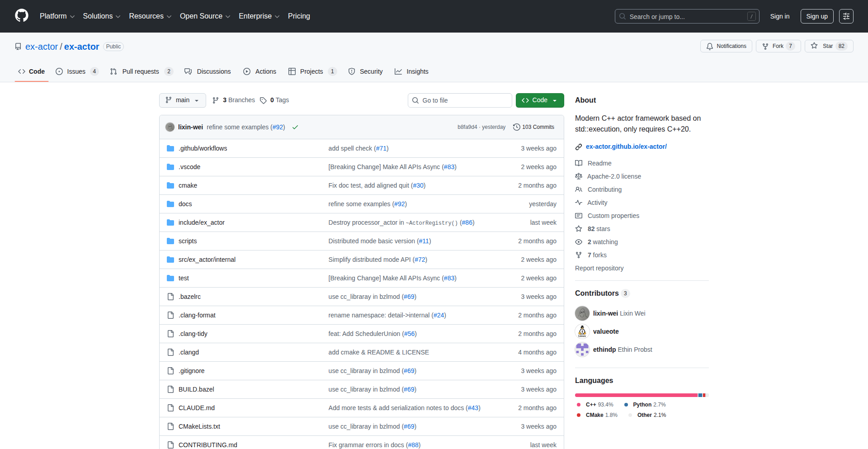
Task: Switch to the Issues tab
Action: [76, 71]
